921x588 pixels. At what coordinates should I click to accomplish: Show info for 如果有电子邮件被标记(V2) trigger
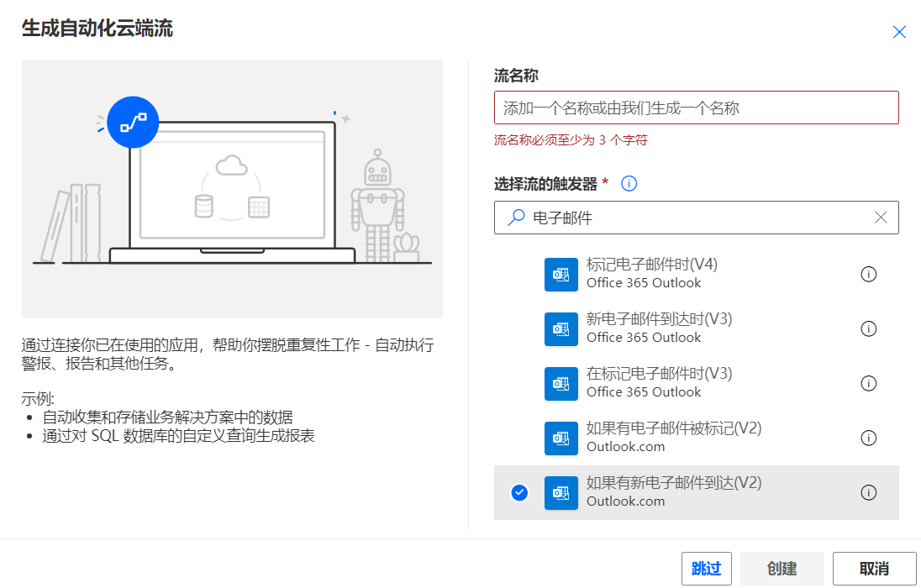click(868, 438)
